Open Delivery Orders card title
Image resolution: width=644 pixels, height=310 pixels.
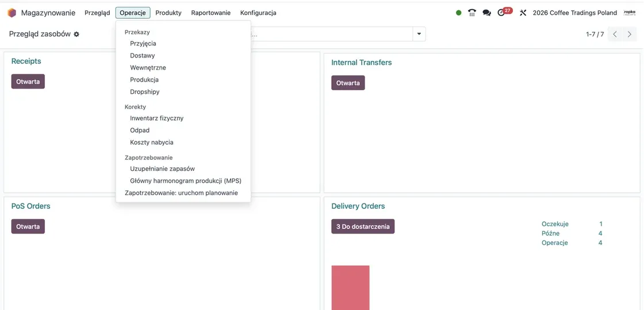click(x=358, y=206)
